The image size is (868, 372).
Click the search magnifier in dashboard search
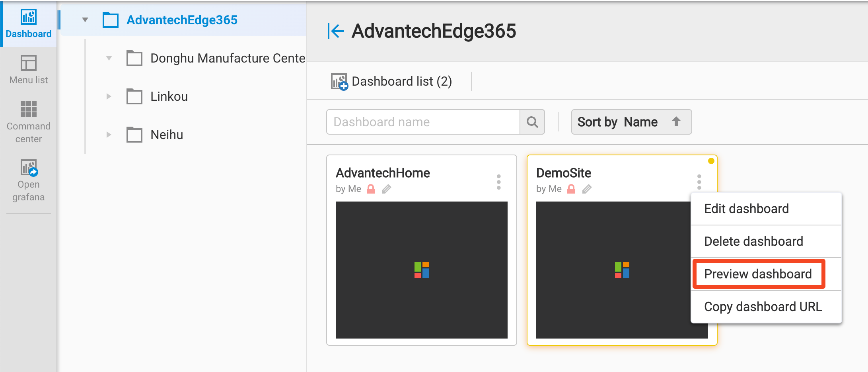(x=532, y=122)
